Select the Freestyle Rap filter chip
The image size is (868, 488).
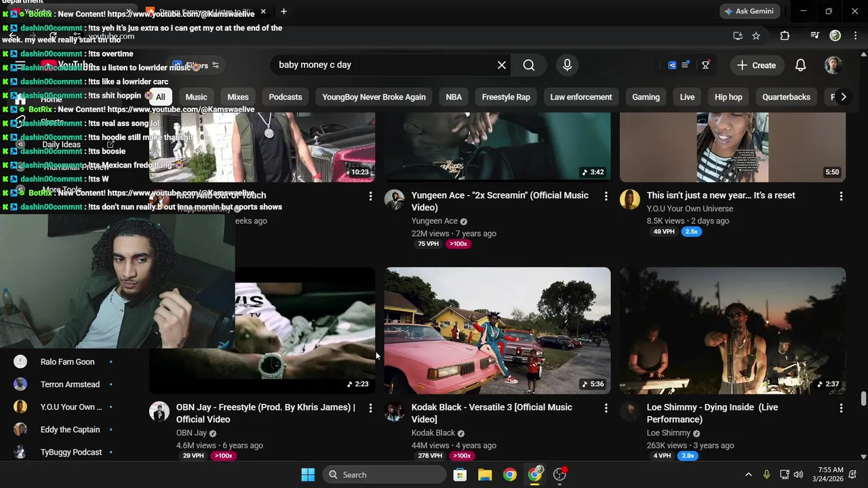(506, 97)
